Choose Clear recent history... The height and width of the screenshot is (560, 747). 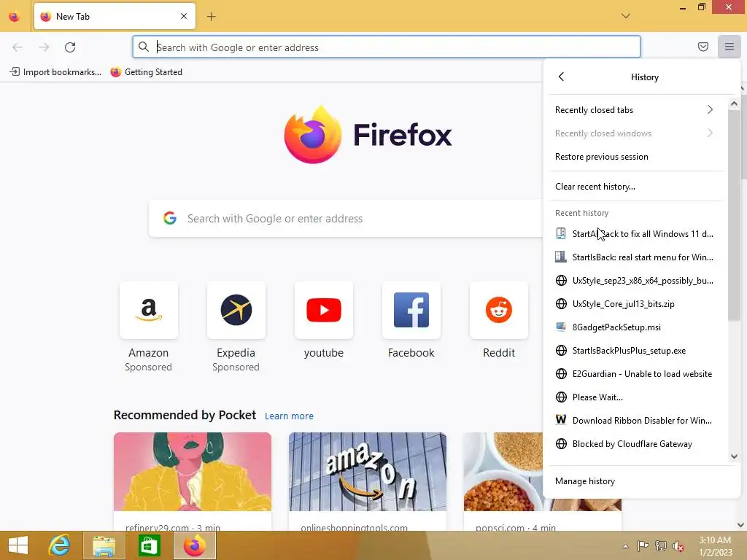635,187
